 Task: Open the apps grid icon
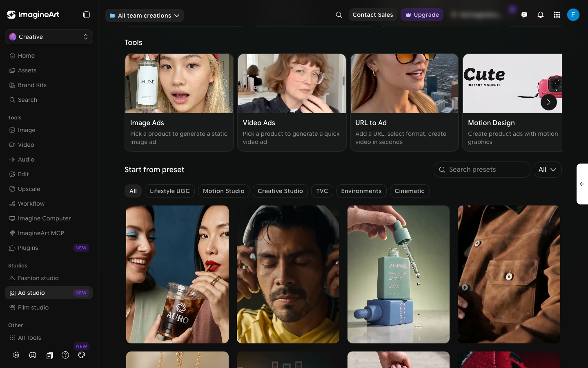point(557,15)
